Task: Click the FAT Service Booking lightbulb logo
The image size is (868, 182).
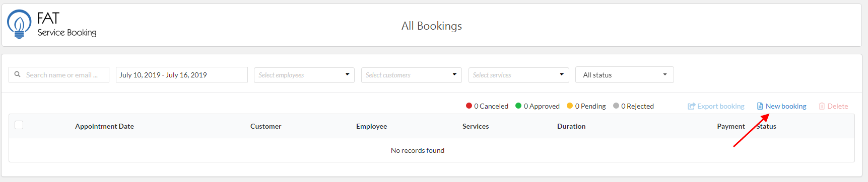Action: [19, 24]
